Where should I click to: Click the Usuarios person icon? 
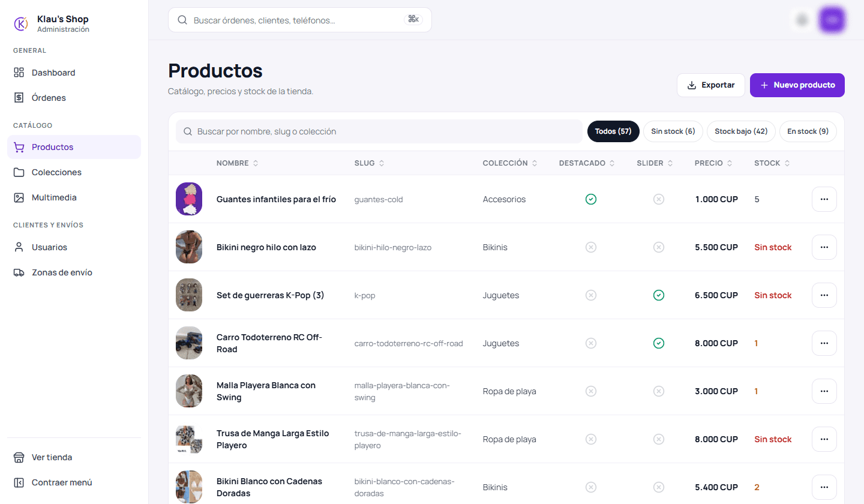point(19,247)
